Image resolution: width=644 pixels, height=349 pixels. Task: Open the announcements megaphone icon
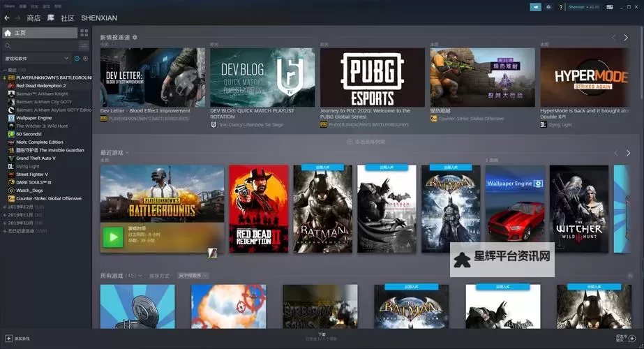(536, 7)
